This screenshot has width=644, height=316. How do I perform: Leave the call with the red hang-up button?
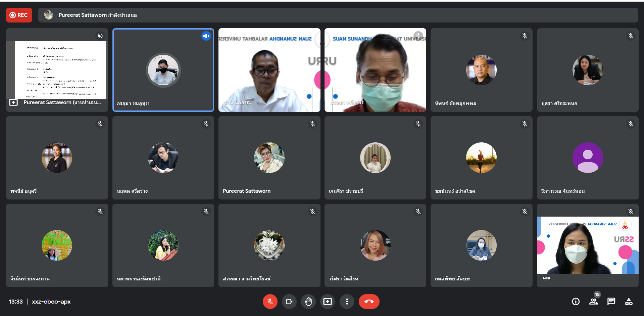pyautogui.click(x=369, y=302)
